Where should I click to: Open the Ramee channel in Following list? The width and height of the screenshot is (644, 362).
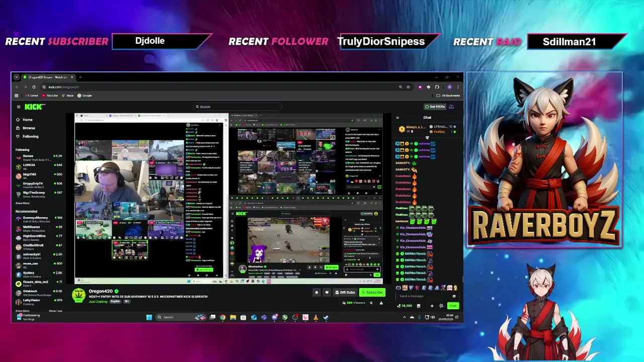pyautogui.click(x=39, y=157)
